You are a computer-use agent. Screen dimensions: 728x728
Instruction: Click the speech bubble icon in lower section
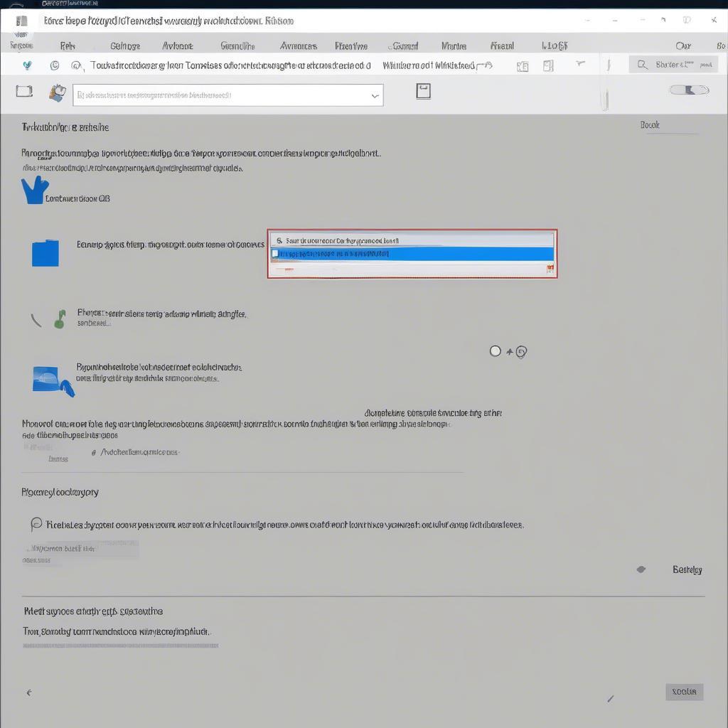[x=36, y=524]
